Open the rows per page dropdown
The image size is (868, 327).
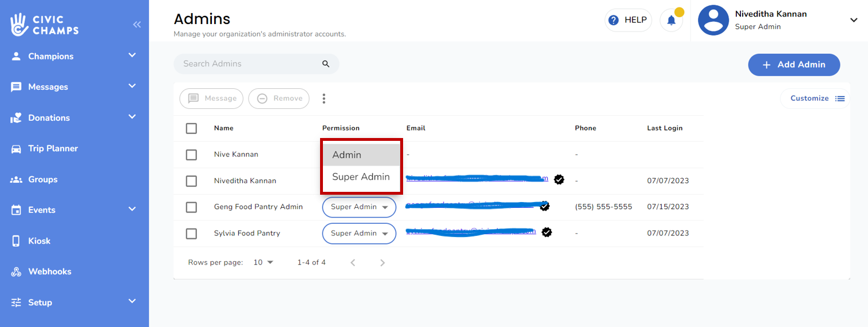point(263,262)
